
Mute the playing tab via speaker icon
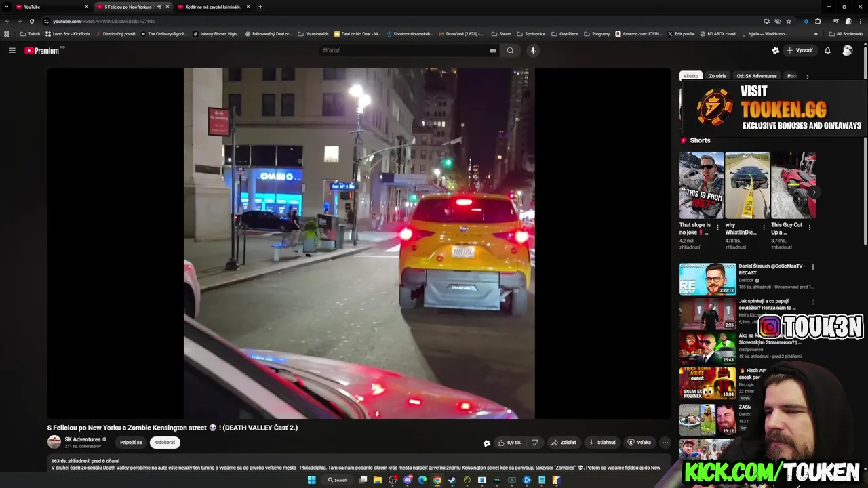pyautogui.click(x=159, y=7)
